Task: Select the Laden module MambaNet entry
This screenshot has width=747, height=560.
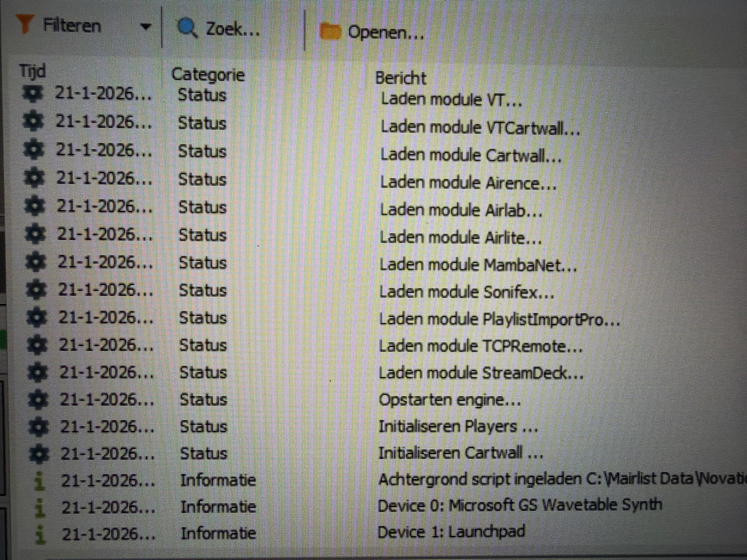Action: (x=477, y=265)
